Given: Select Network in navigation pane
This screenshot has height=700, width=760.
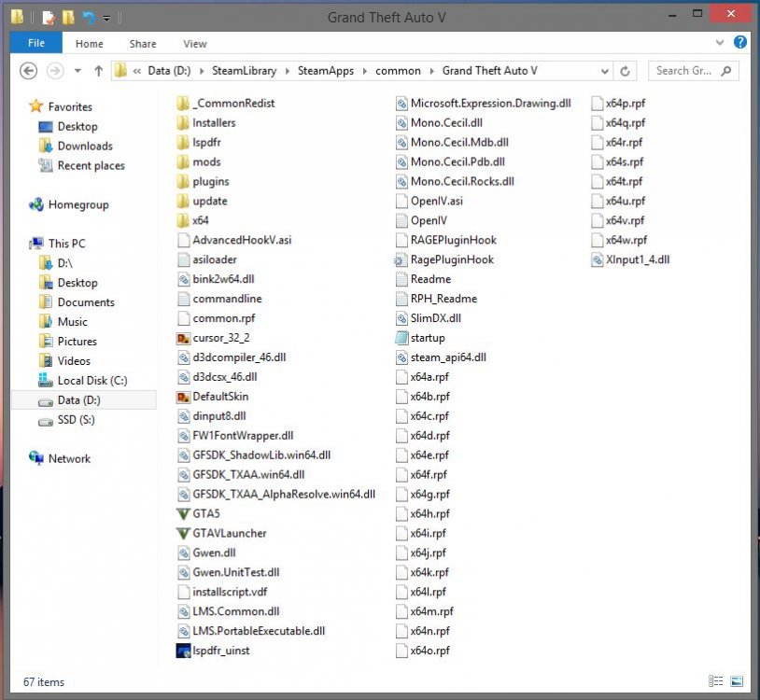Looking at the screenshot, I should [x=69, y=459].
